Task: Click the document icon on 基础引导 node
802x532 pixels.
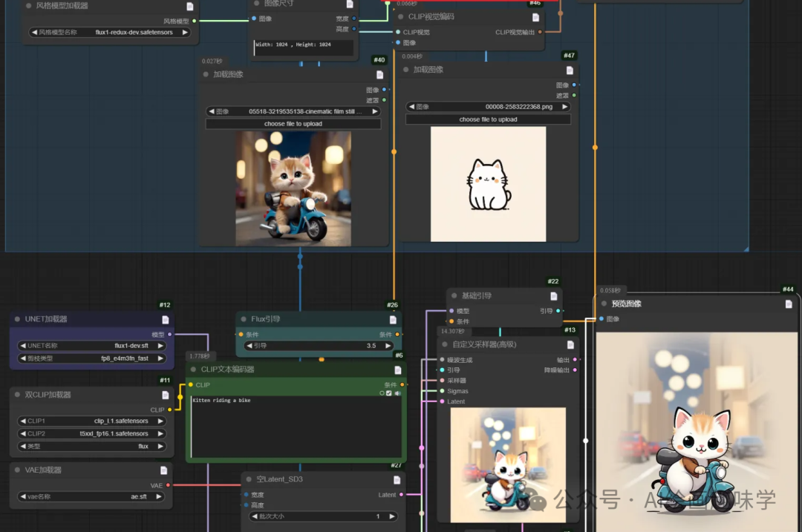Action: point(553,296)
